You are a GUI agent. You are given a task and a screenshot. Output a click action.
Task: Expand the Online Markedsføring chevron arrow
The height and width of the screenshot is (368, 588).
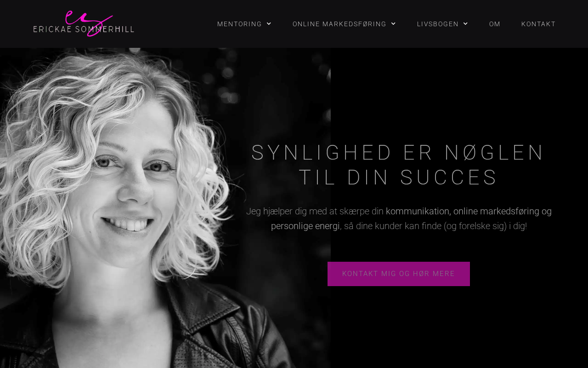coord(393,24)
